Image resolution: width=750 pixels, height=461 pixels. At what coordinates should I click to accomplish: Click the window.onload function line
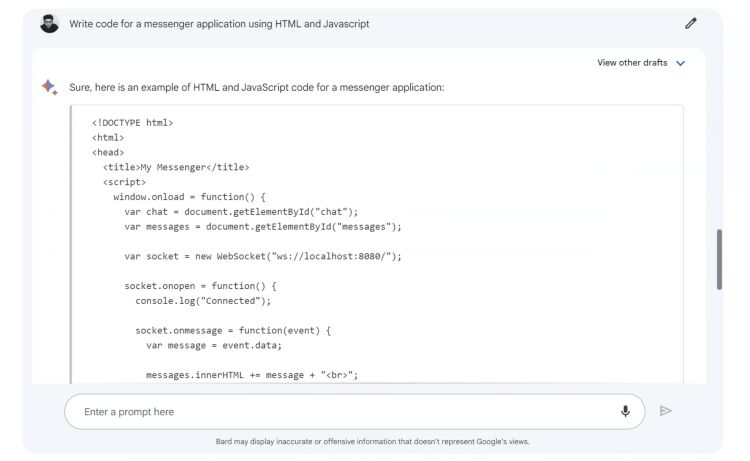coord(190,197)
